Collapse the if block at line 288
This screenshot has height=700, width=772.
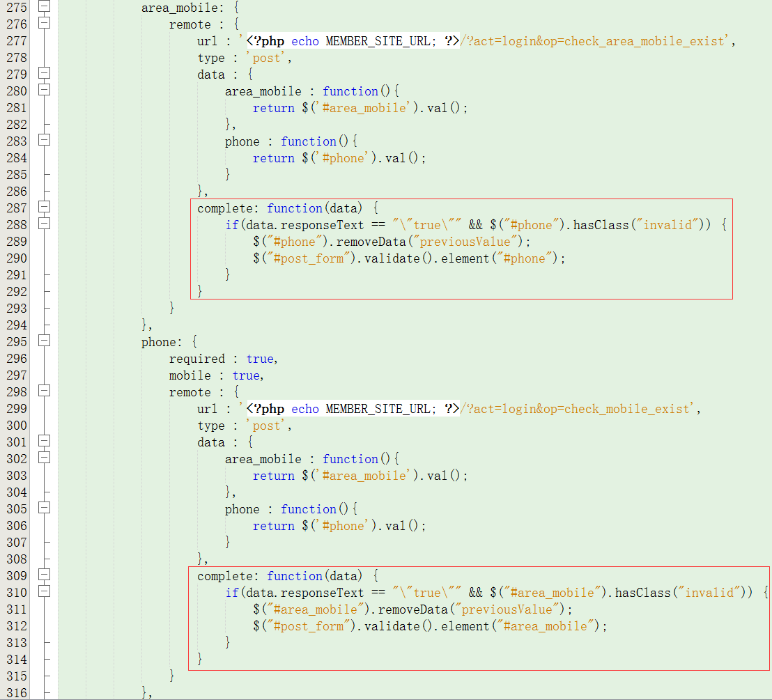tap(45, 225)
